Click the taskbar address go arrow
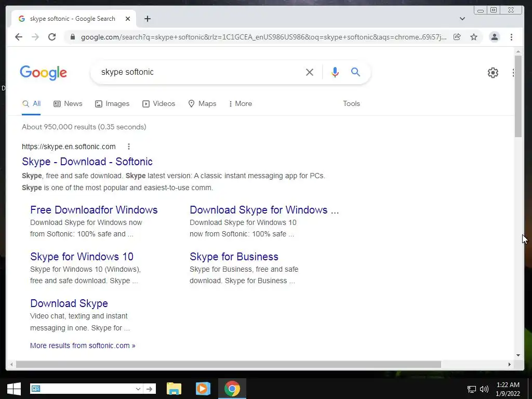The width and height of the screenshot is (532, 399). 149,389
